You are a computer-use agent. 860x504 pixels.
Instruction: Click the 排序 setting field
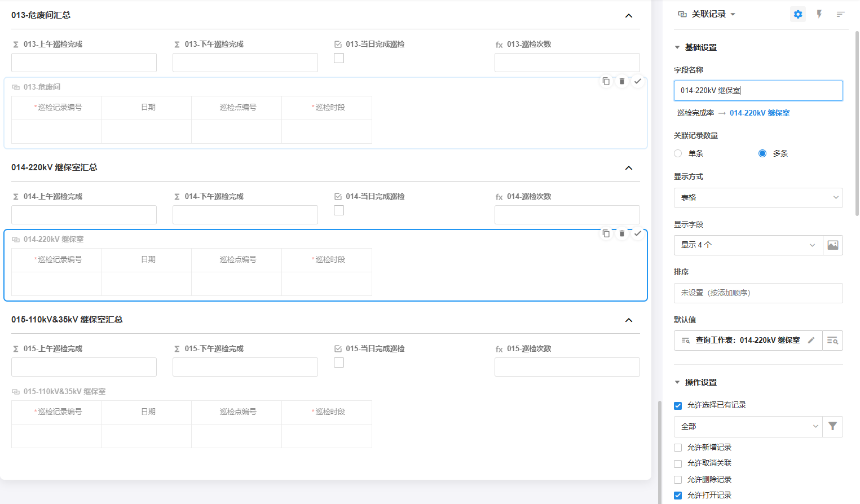point(758,293)
